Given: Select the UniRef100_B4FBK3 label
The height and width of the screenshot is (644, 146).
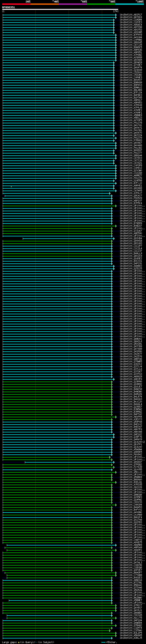Looking at the screenshot, I should point(131,95).
